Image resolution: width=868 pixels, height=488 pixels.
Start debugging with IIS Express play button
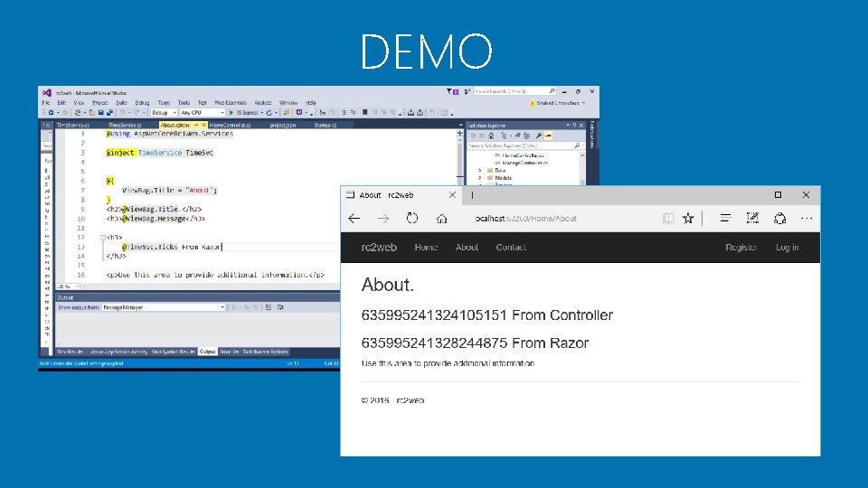pyautogui.click(x=231, y=112)
